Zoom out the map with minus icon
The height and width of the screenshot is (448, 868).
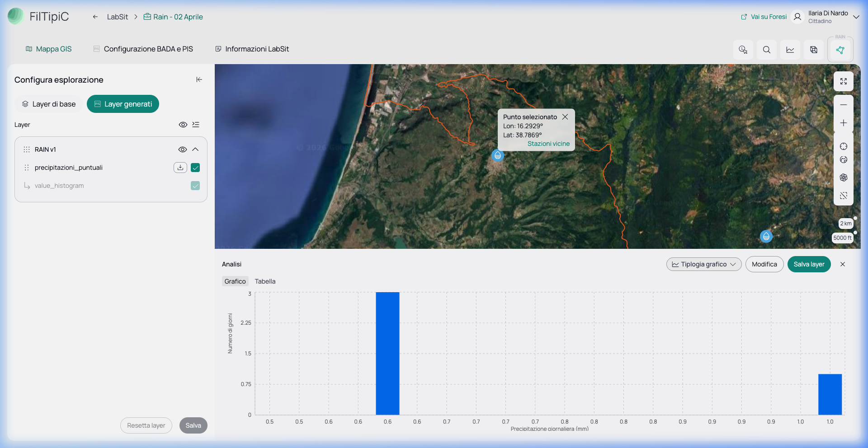(844, 104)
